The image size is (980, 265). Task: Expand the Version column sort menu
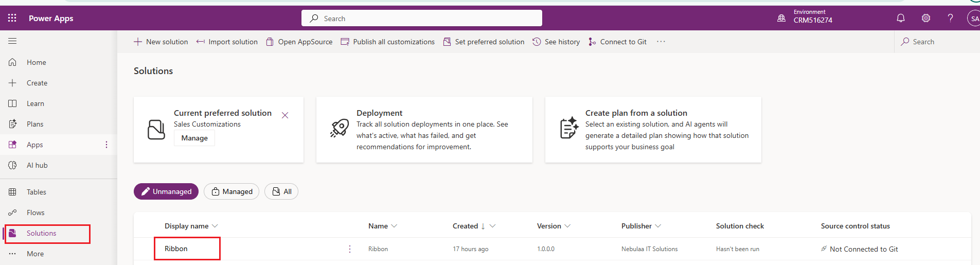[x=567, y=226]
